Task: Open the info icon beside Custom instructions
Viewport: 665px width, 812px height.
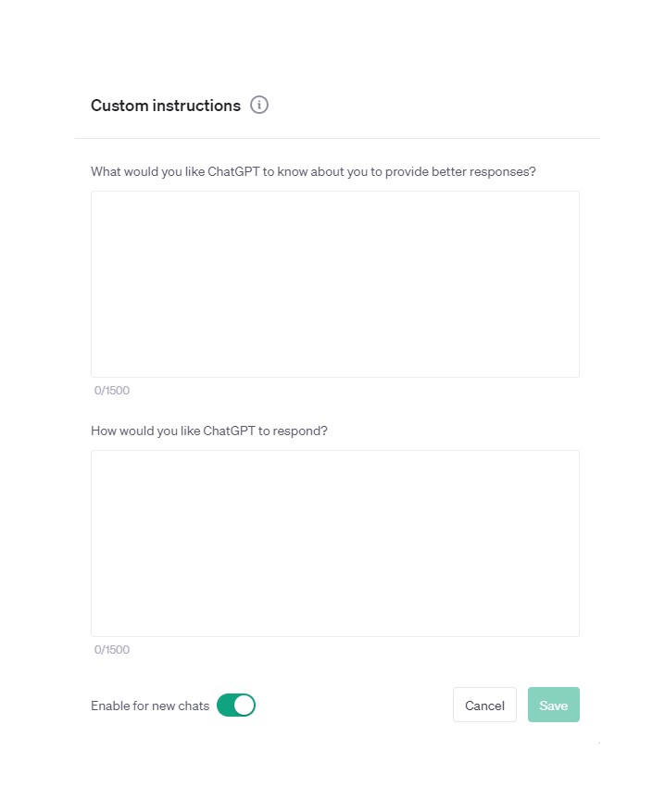Action: pos(259,106)
